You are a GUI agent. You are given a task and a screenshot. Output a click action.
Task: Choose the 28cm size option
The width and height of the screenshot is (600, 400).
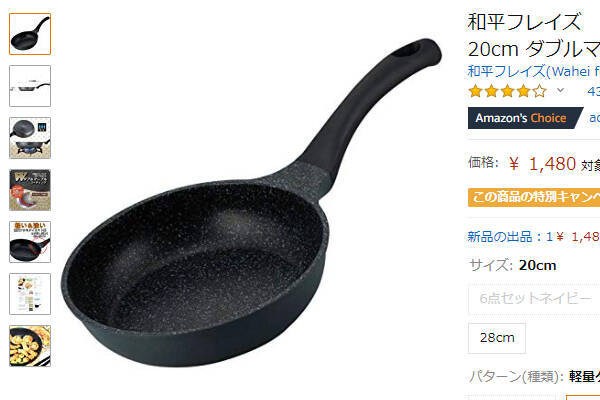[497, 338]
